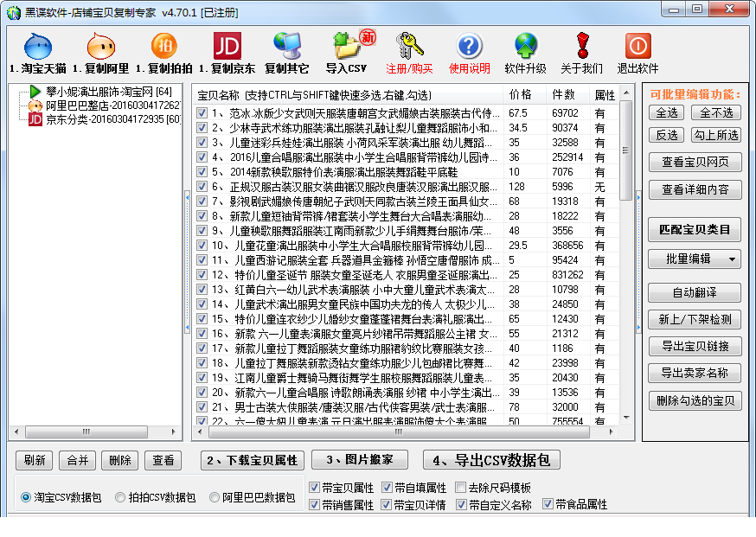The height and width of the screenshot is (537, 756).
Task: Toggle 带食品属性 checkbox
Action: click(x=548, y=504)
